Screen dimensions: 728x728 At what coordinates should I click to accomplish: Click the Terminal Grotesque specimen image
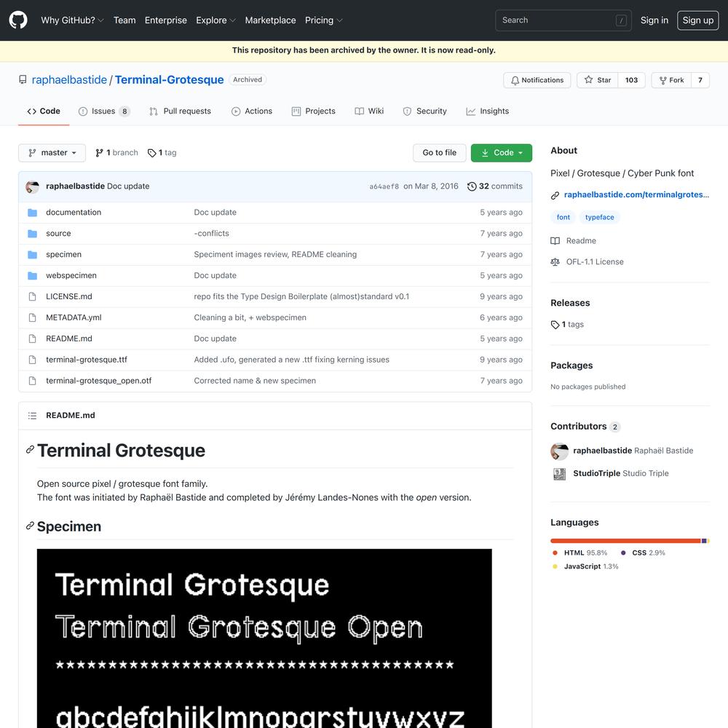tap(264, 638)
